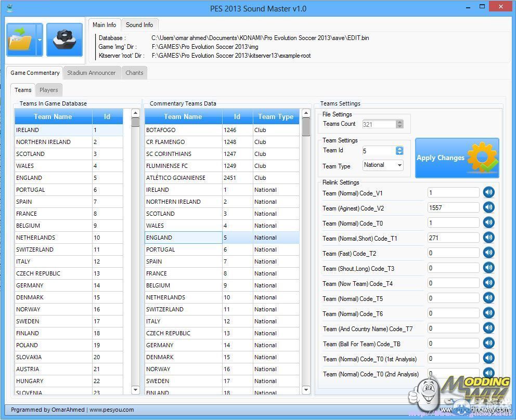
Task: Click the Commentary Teams list scrollbar thumb
Action: tap(306, 127)
